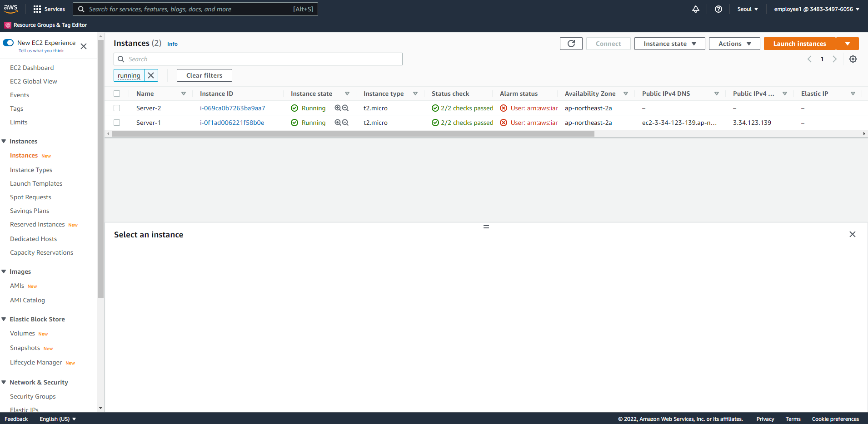The height and width of the screenshot is (424, 868).
Task: Remove the running filter tag
Action: (x=151, y=75)
